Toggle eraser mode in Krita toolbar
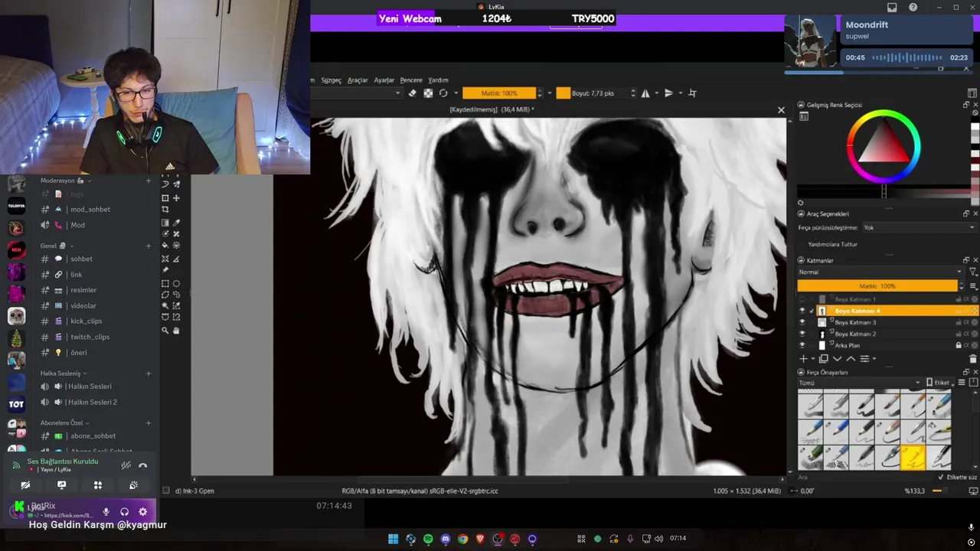The image size is (980, 551). (412, 93)
